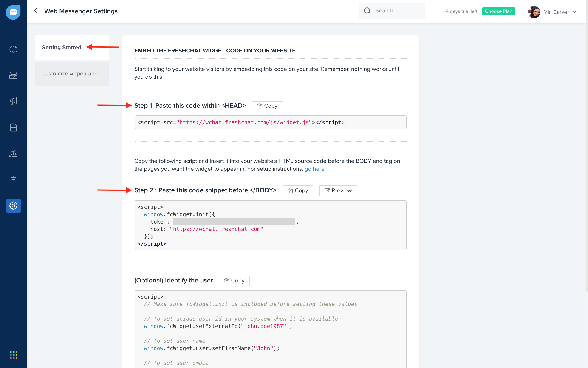Click the '(Optional) Identify the user' heading
The width and height of the screenshot is (588, 368).
173,280
